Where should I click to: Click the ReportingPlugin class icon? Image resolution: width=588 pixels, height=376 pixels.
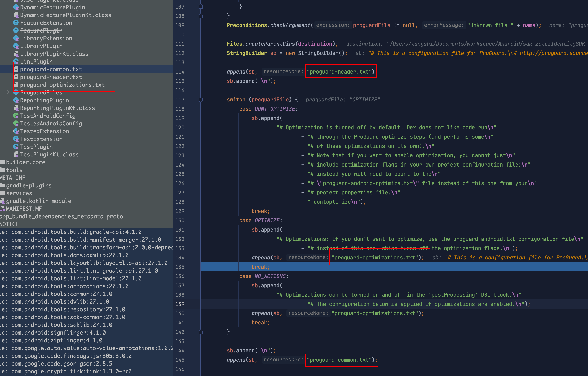[16, 100]
